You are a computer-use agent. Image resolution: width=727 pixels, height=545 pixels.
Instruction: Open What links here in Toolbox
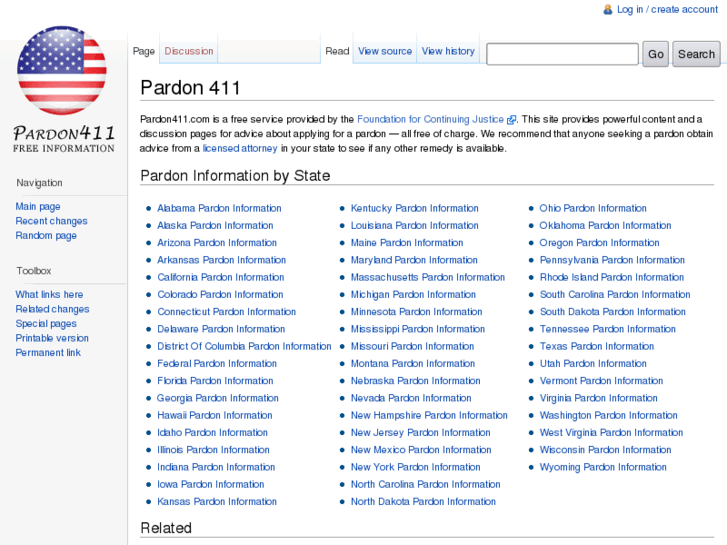click(49, 295)
